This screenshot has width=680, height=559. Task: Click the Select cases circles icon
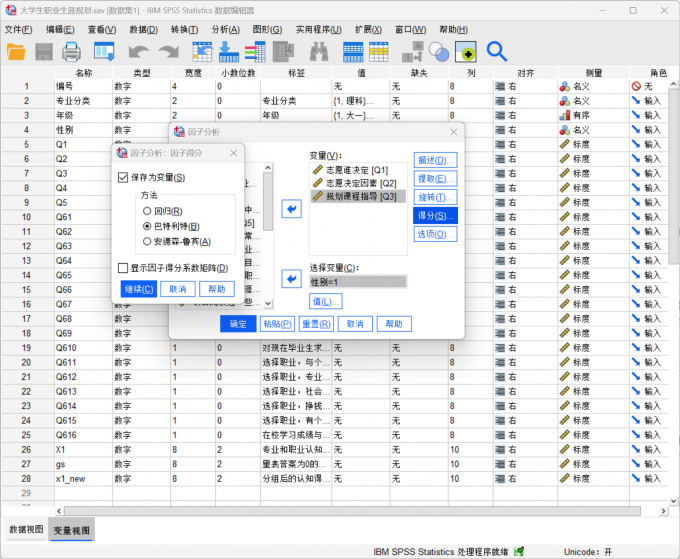point(438,52)
